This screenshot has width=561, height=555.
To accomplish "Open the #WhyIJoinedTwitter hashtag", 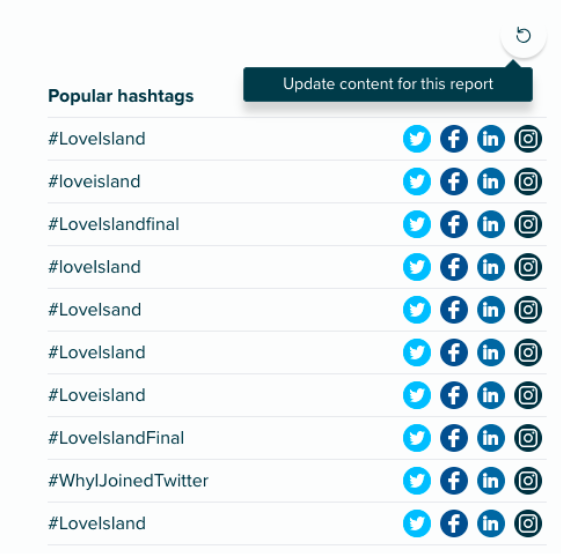I will click(128, 481).
